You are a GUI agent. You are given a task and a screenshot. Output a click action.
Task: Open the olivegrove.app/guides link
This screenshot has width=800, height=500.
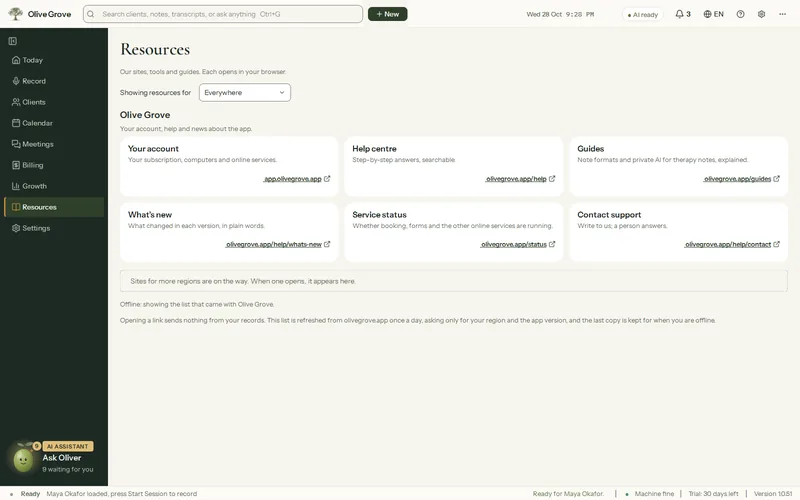[x=737, y=179]
